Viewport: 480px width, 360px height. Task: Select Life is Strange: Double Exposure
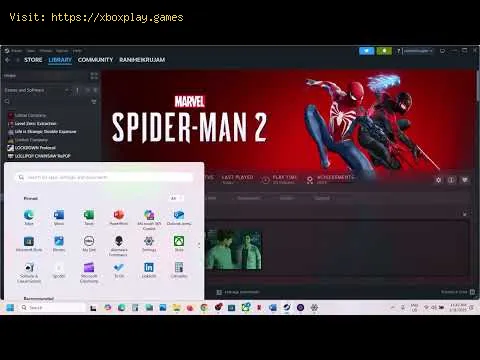(x=42, y=132)
